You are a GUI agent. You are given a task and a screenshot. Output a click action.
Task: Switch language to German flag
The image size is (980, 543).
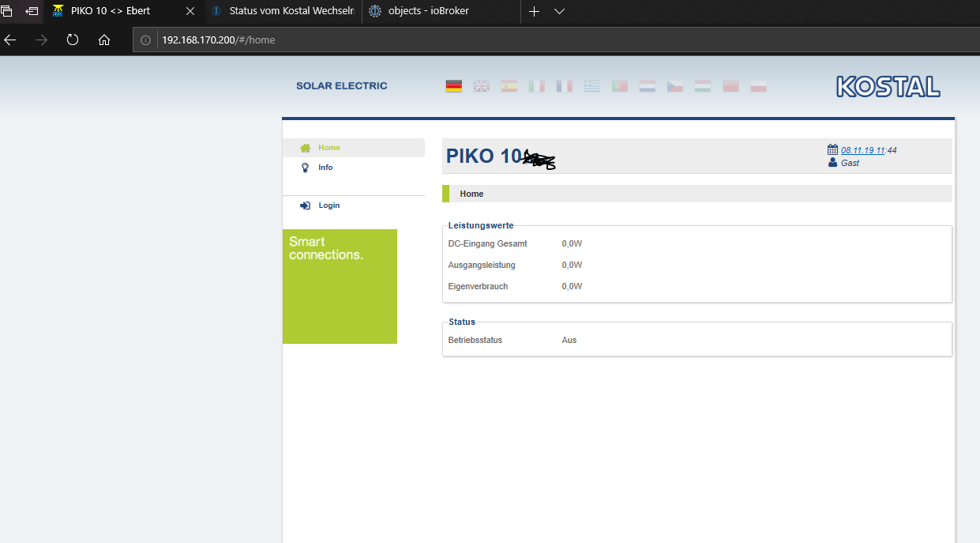click(454, 86)
